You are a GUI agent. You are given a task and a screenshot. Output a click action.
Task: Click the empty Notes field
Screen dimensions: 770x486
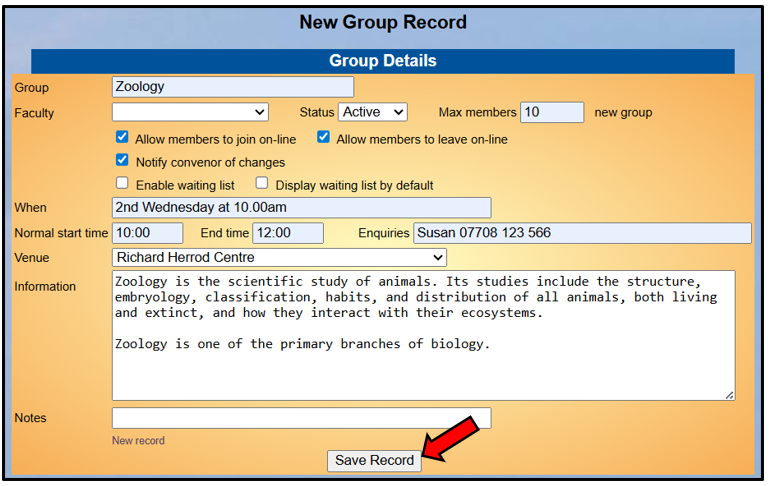point(302,418)
